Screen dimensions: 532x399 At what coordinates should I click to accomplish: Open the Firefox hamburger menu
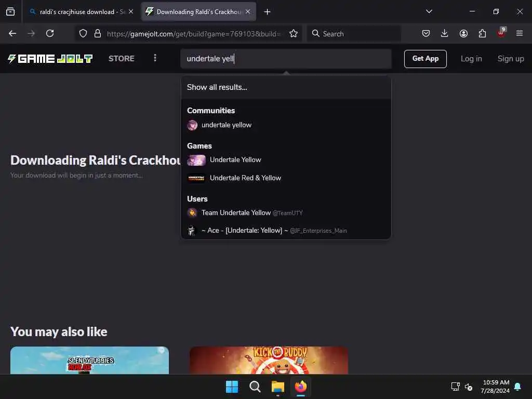point(520,33)
